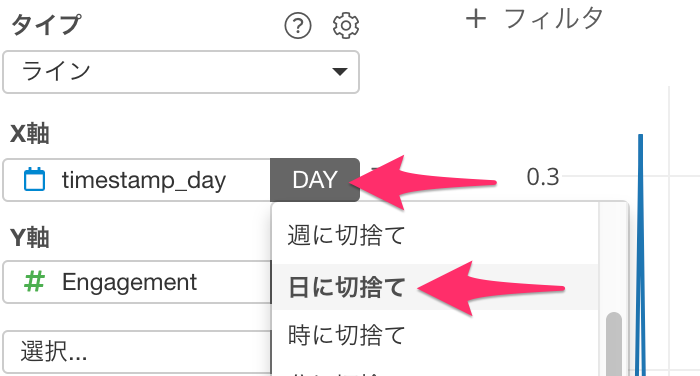Click the calendar icon beside timestamp_day

click(x=34, y=180)
